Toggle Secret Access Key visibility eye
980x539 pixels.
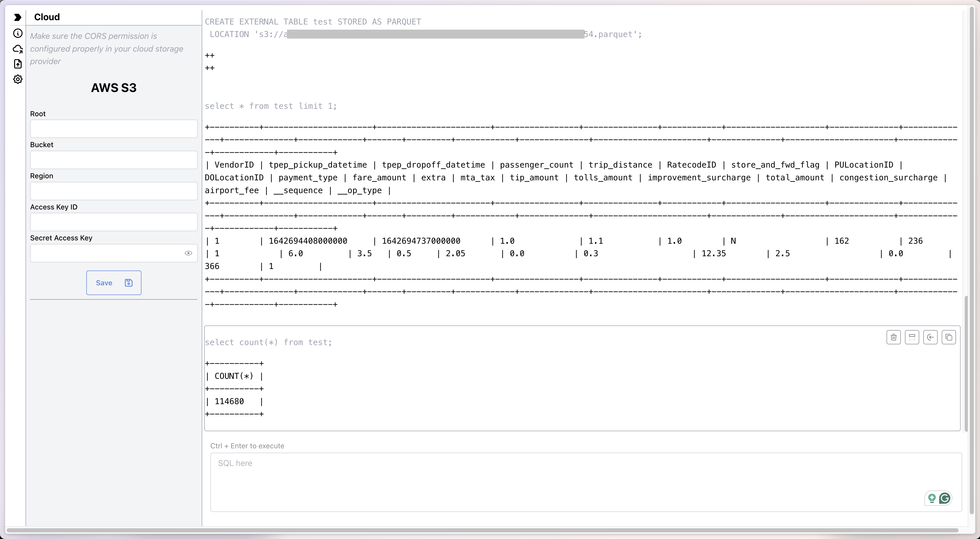pos(188,253)
